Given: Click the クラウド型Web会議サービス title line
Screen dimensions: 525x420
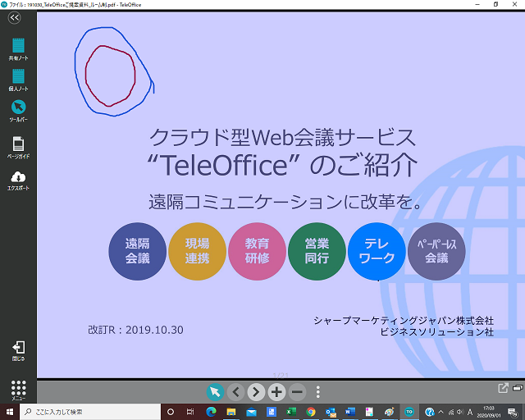Looking at the screenshot, I should (282, 137).
